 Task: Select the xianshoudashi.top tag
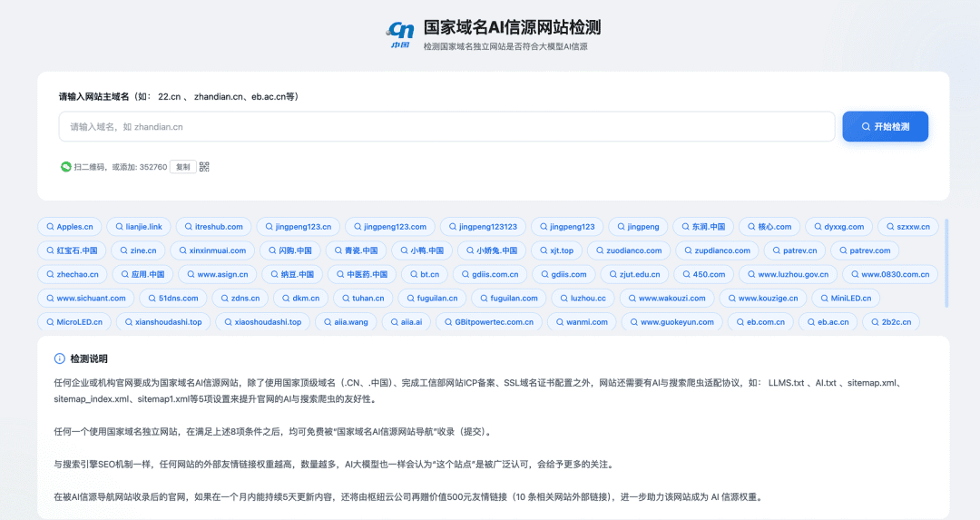(163, 322)
